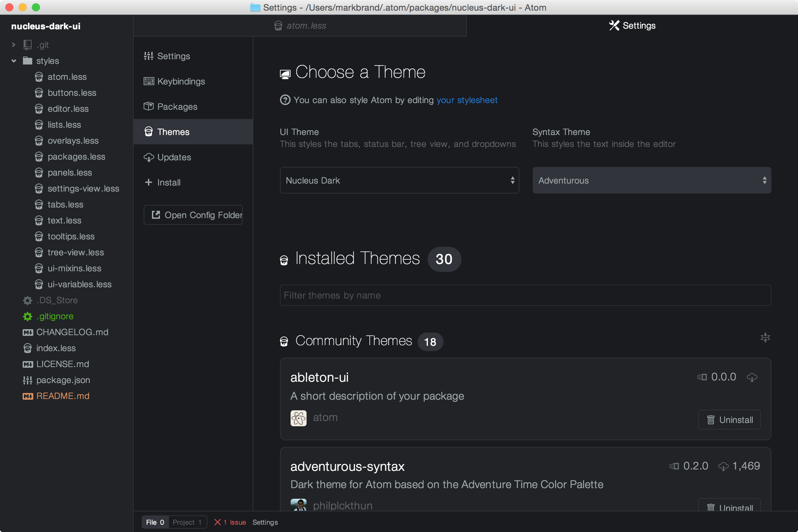The image size is (798, 532).
Task: Open the Syntax Theme dropdown showing Adventurous
Action: (651, 180)
